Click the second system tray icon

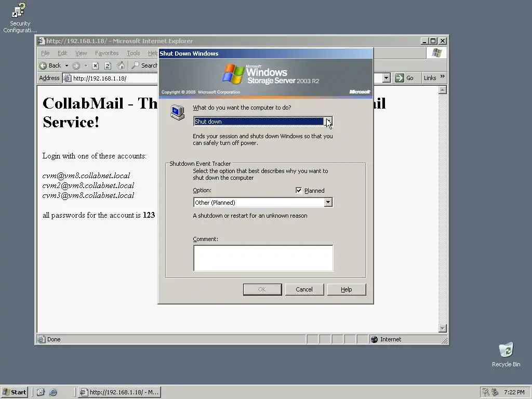[x=495, y=392]
